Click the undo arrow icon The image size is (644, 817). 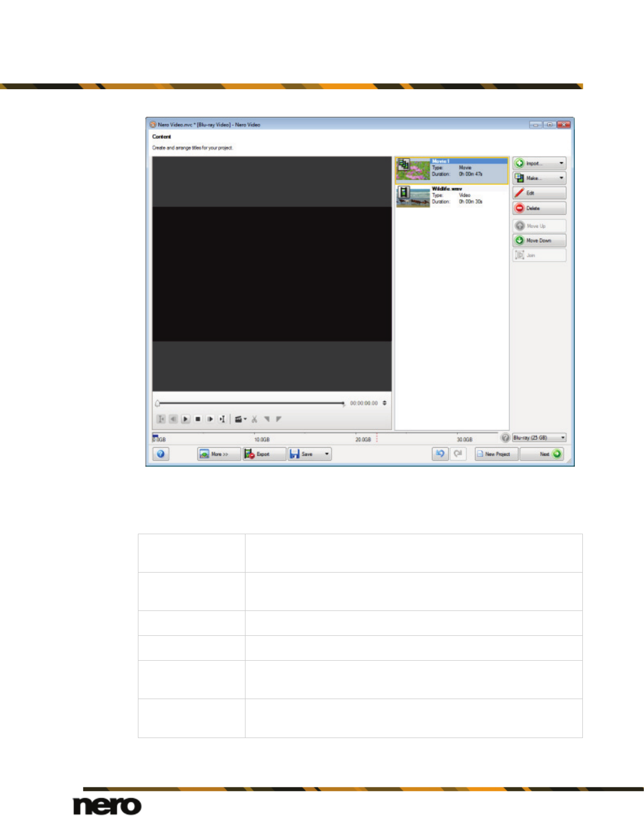point(440,454)
